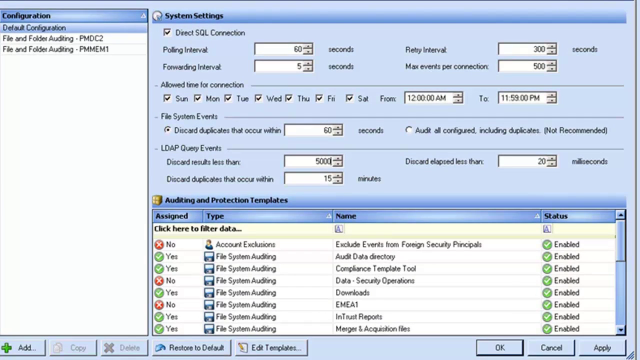The height and width of the screenshot is (360, 640).
Task: Sort templates by the Type column
Action: 268,216
